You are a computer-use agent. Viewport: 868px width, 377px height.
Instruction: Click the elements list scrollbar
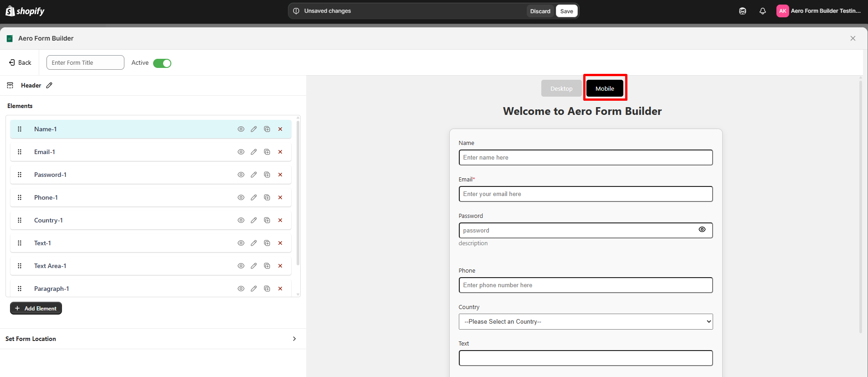coord(298,192)
